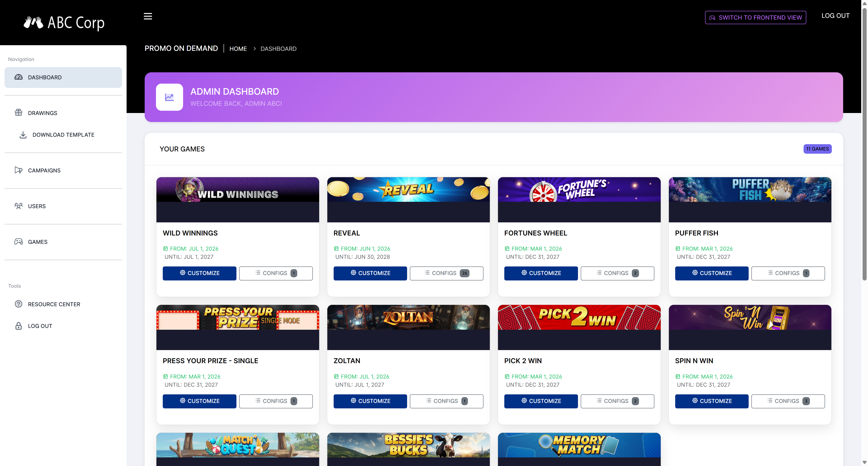The image size is (868, 466).
Task: Click the Fortune's Wheel banner image
Action: pos(579,190)
